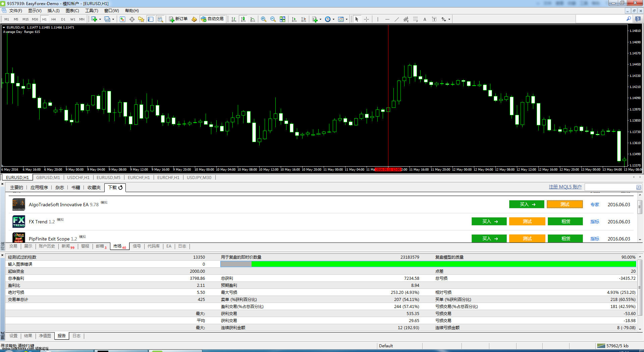The width and height of the screenshot is (644, 352).
Task: Switch to M1 timeframe
Action: pos(7,19)
